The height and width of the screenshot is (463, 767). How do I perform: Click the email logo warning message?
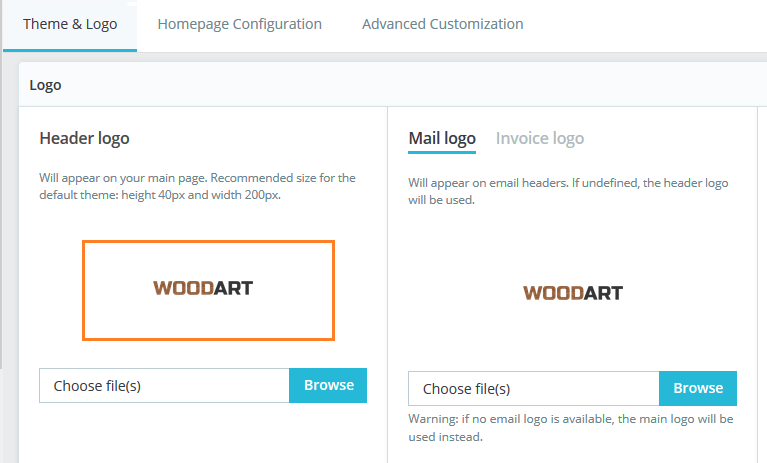coord(571,427)
